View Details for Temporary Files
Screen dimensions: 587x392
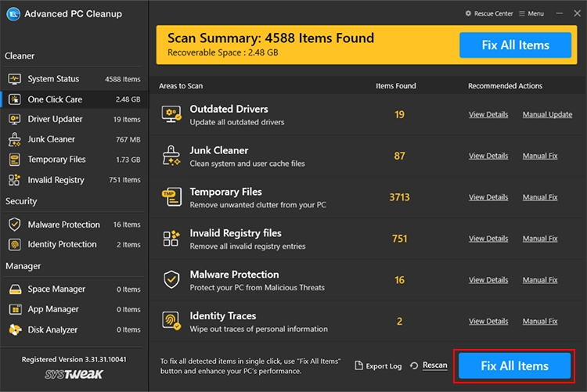coord(488,197)
